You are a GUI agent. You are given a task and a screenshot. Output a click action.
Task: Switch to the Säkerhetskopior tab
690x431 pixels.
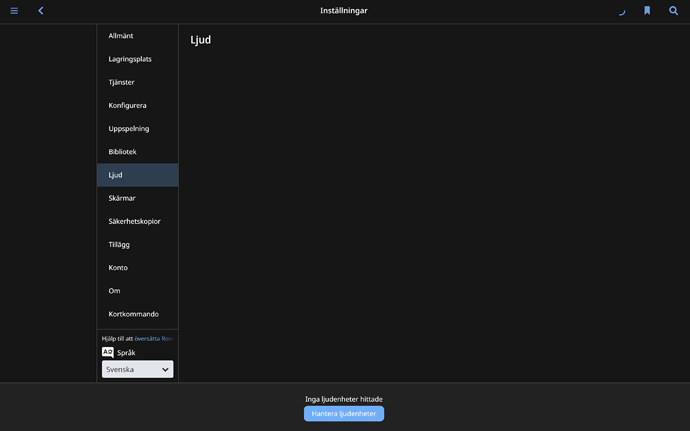137,221
